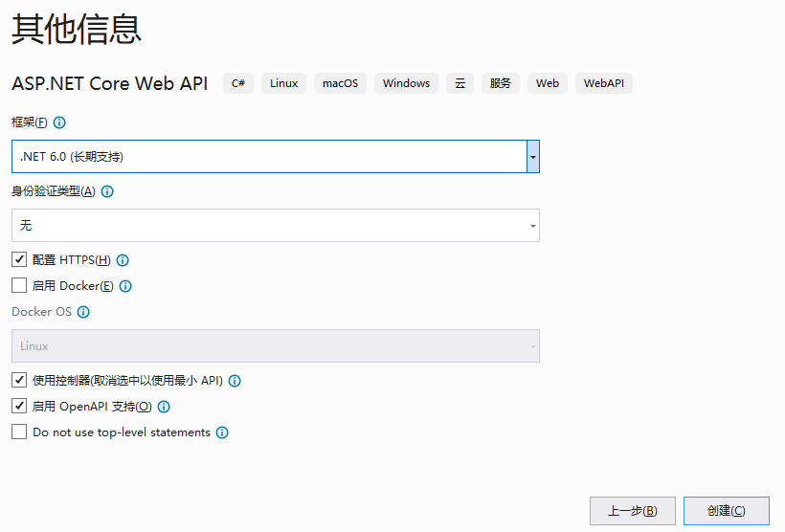Click the WebAPI tag label

click(x=603, y=83)
